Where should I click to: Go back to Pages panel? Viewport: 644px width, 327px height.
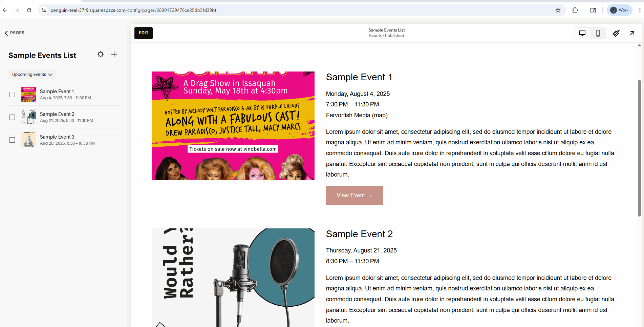click(x=15, y=33)
